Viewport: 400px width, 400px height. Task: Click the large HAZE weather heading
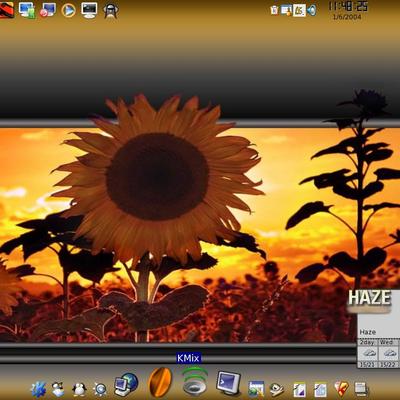tap(369, 298)
